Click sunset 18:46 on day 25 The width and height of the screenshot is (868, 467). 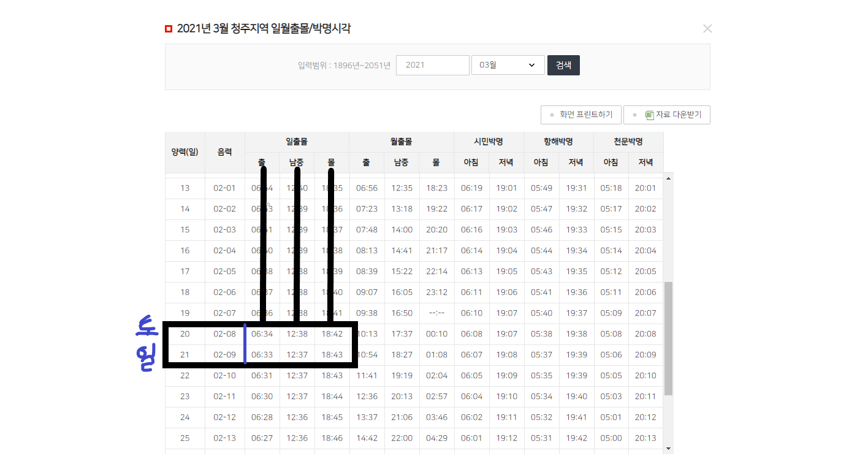[332, 438]
